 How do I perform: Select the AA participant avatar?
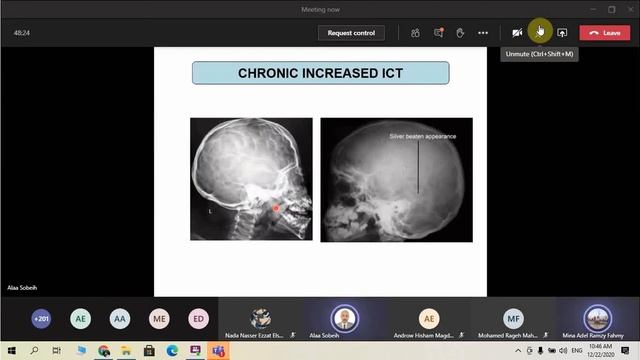click(x=120, y=319)
